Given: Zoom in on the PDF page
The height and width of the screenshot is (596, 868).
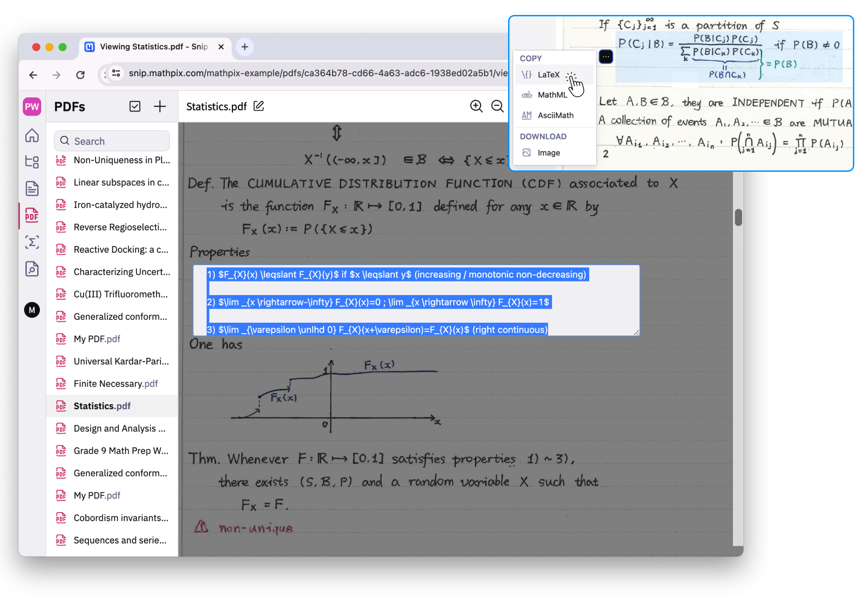Looking at the screenshot, I should pyautogui.click(x=476, y=106).
